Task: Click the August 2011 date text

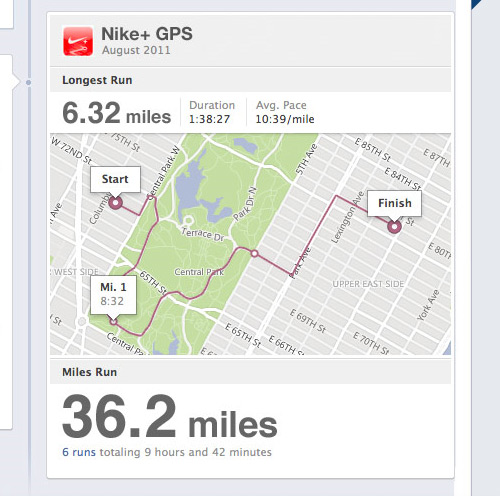Action: point(136,50)
